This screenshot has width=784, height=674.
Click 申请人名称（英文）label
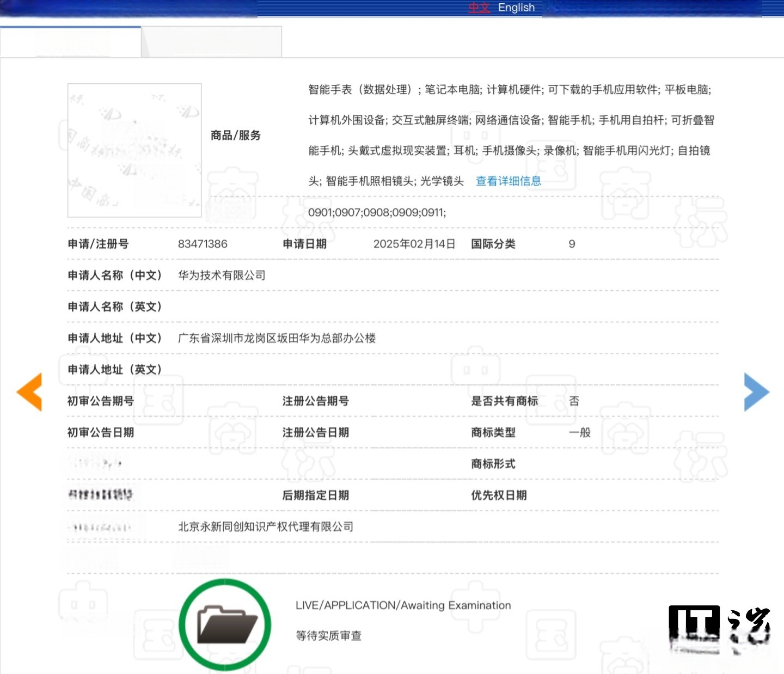coord(115,307)
